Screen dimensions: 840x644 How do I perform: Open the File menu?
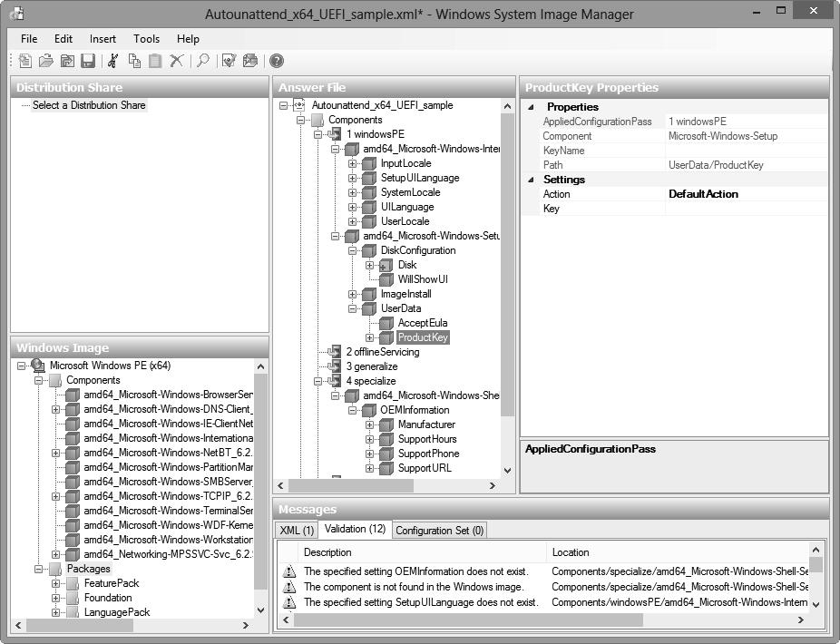pyautogui.click(x=29, y=39)
